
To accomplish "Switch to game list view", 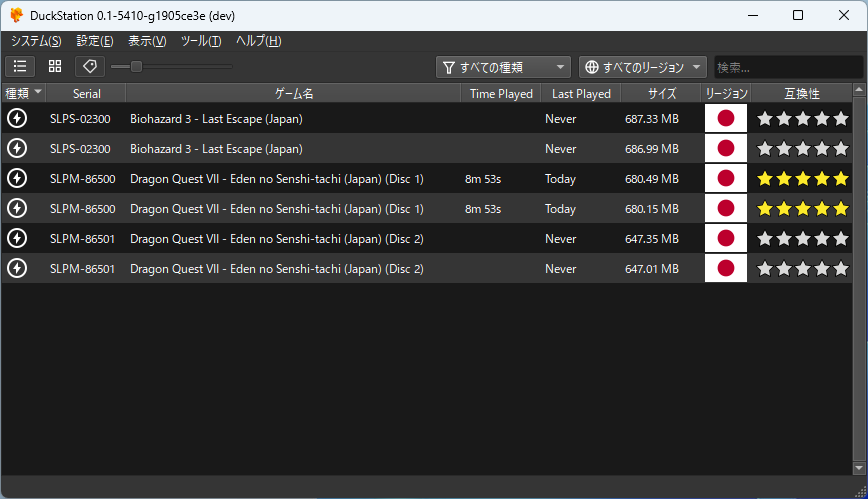I will click(20, 66).
